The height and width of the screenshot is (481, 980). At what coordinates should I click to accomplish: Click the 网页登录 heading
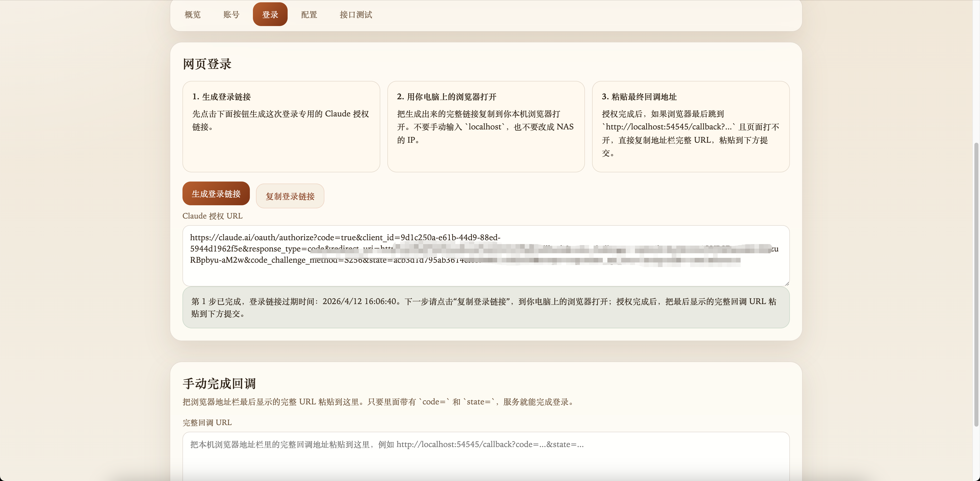(x=207, y=64)
